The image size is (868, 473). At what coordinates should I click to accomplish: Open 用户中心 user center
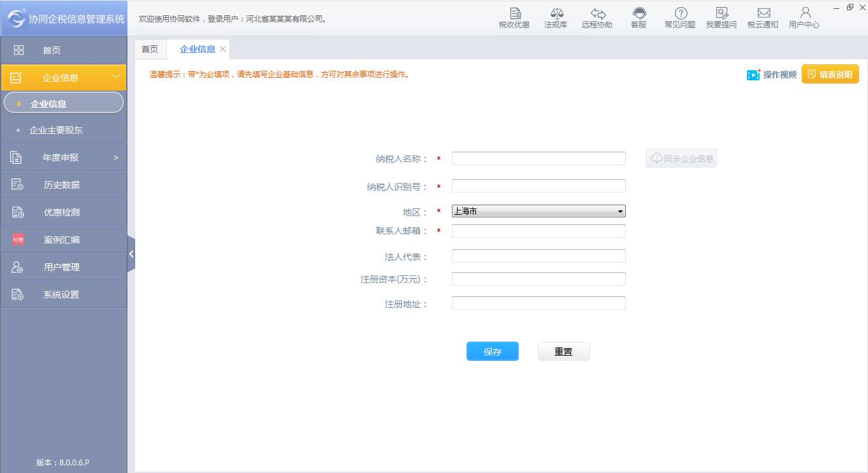pos(804,18)
